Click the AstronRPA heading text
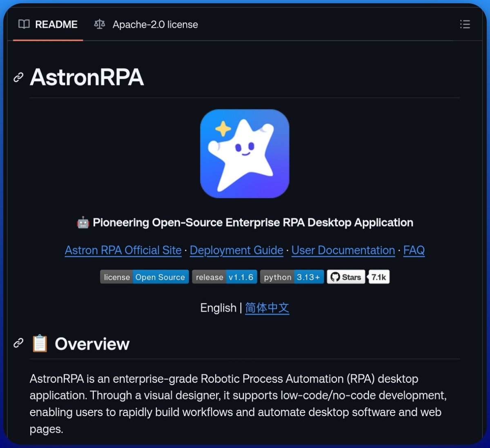 (87, 77)
